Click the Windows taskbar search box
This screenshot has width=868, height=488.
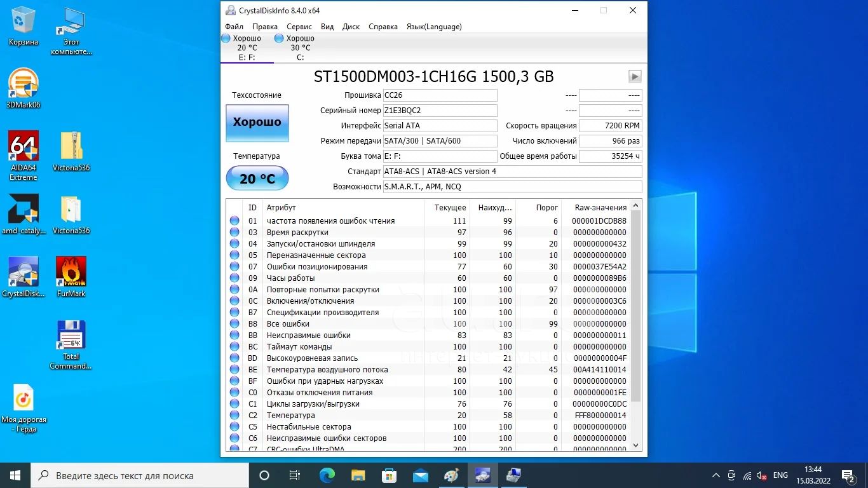point(140,475)
